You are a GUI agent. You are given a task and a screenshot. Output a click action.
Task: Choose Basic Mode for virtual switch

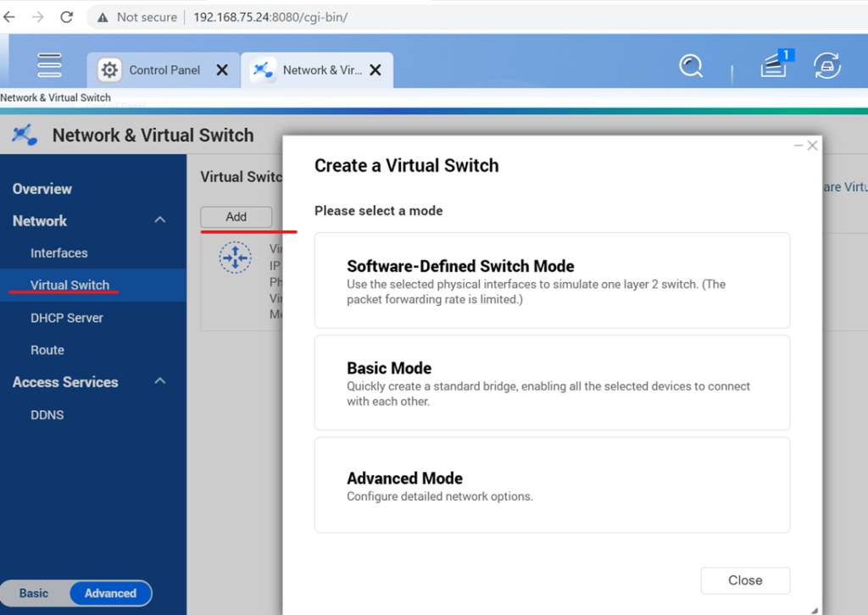[x=552, y=383]
